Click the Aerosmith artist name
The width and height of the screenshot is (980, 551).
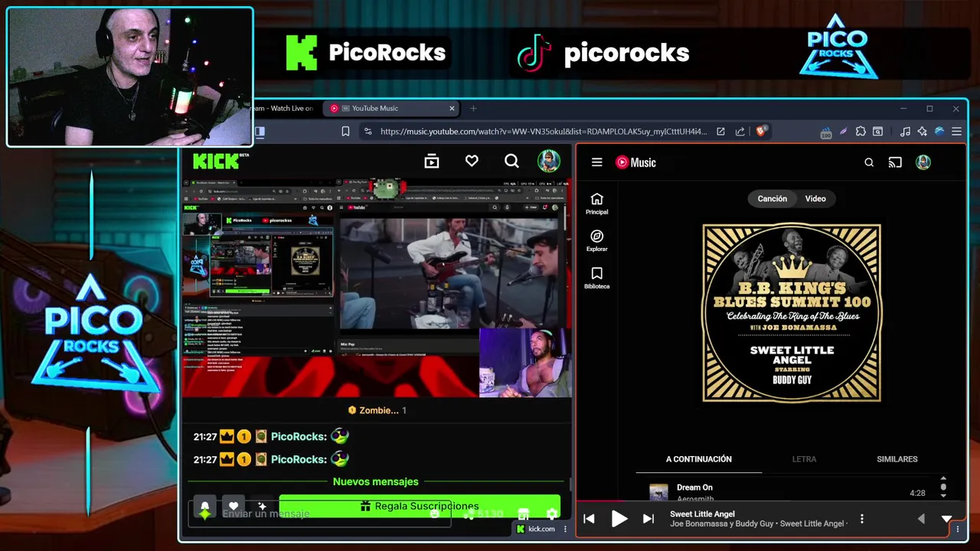(x=697, y=499)
